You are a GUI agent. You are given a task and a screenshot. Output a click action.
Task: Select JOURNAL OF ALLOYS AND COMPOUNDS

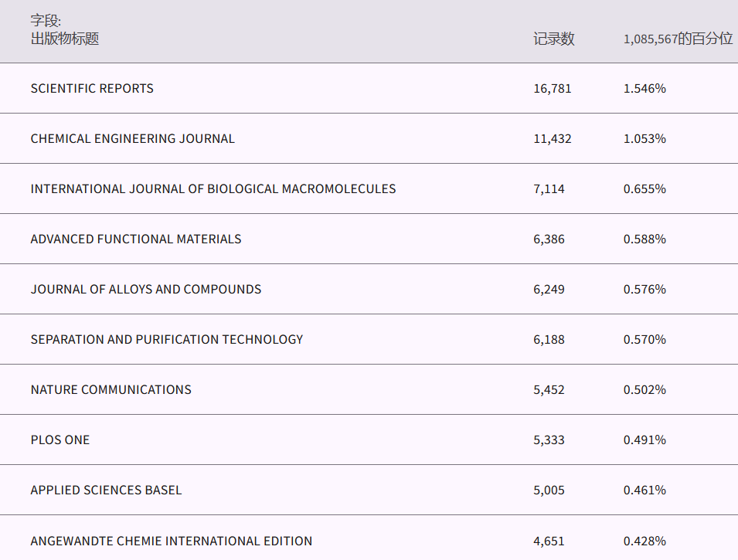[x=146, y=290]
